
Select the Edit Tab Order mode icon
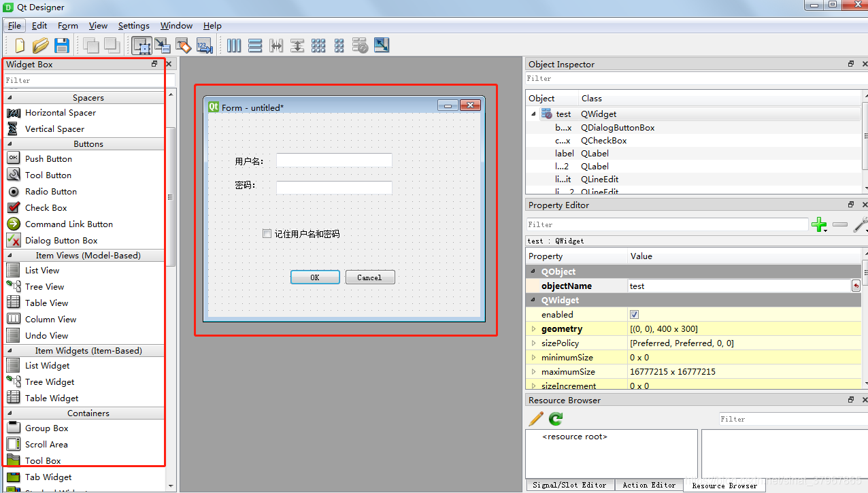pyautogui.click(x=204, y=46)
